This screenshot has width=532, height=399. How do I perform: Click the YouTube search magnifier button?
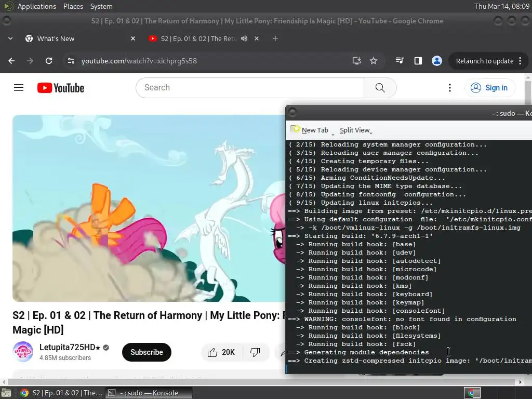tap(380, 88)
